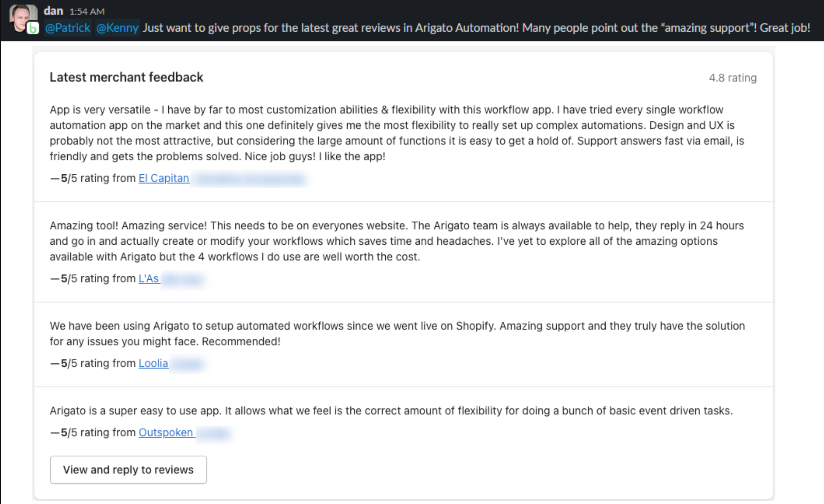
Task: Click the 1:54 AM message timestamp
Action: pos(87,12)
